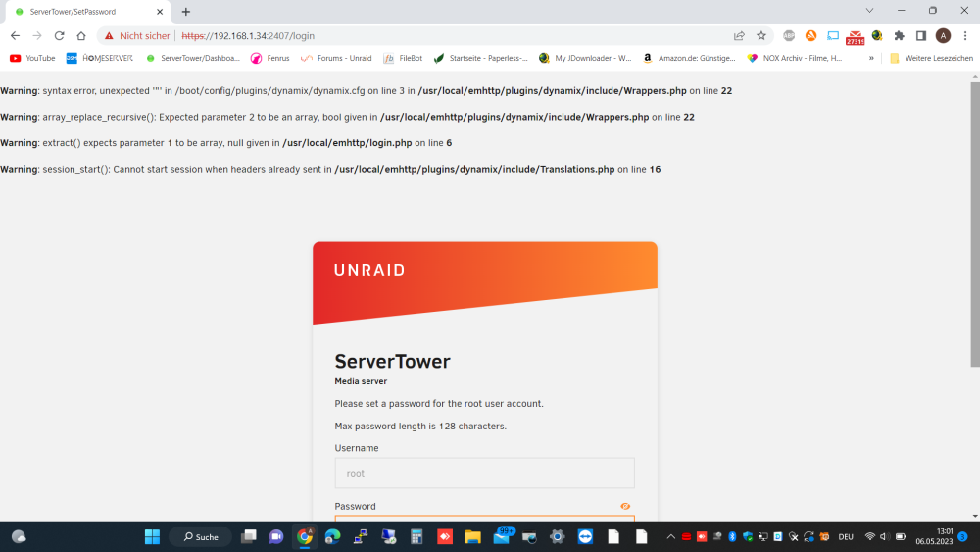980x552 pixels.
Task: Open the AdBlock Plus extension
Action: (789, 35)
